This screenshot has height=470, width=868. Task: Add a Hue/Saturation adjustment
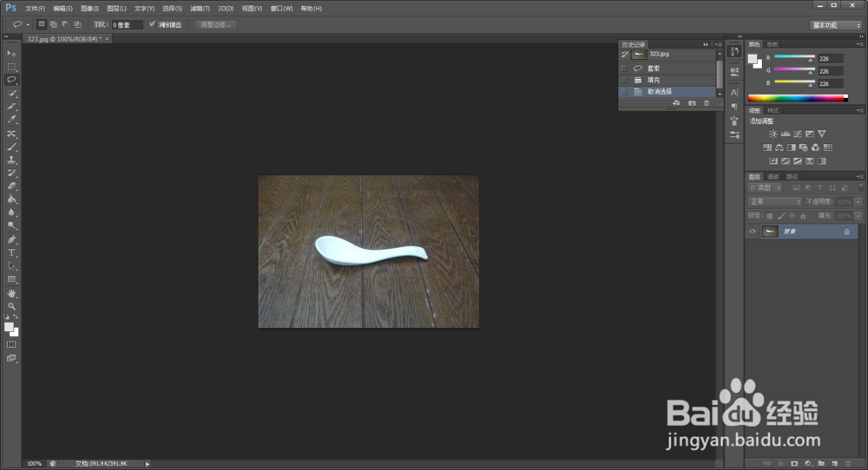point(767,147)
